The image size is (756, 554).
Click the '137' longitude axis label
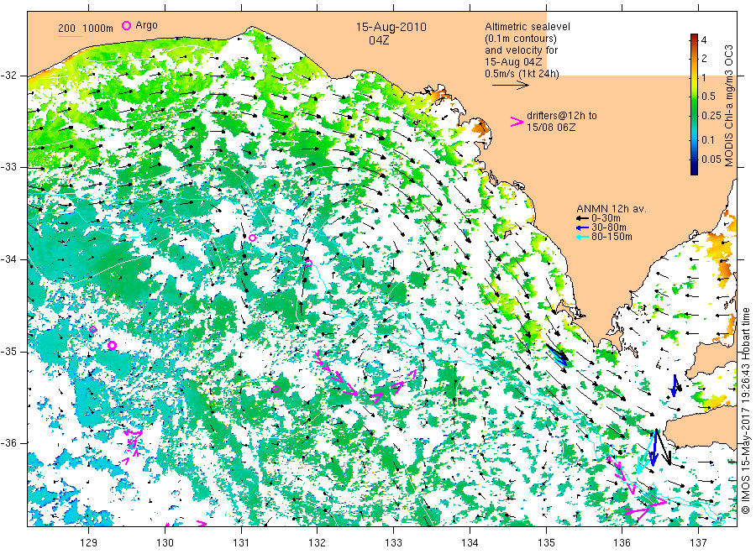[698, 543]
